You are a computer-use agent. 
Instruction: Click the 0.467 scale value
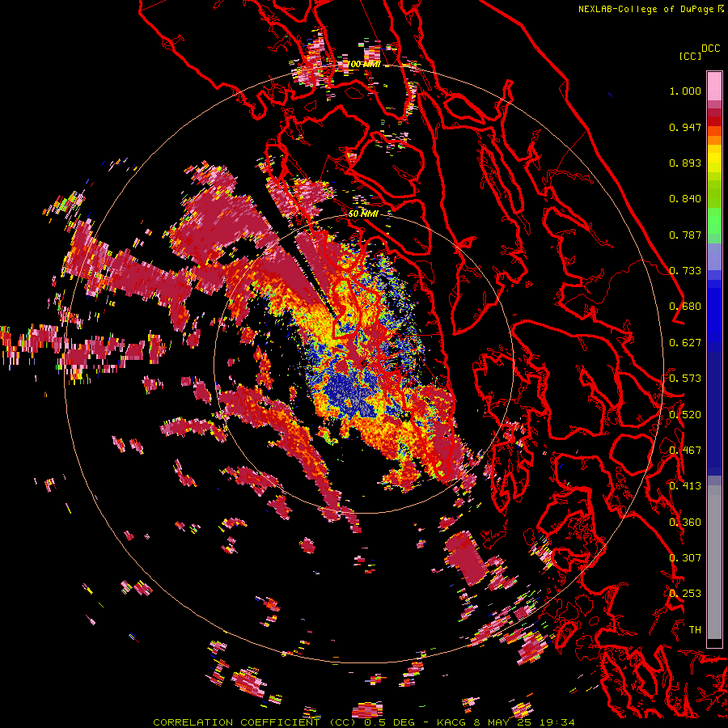(685, 451)
